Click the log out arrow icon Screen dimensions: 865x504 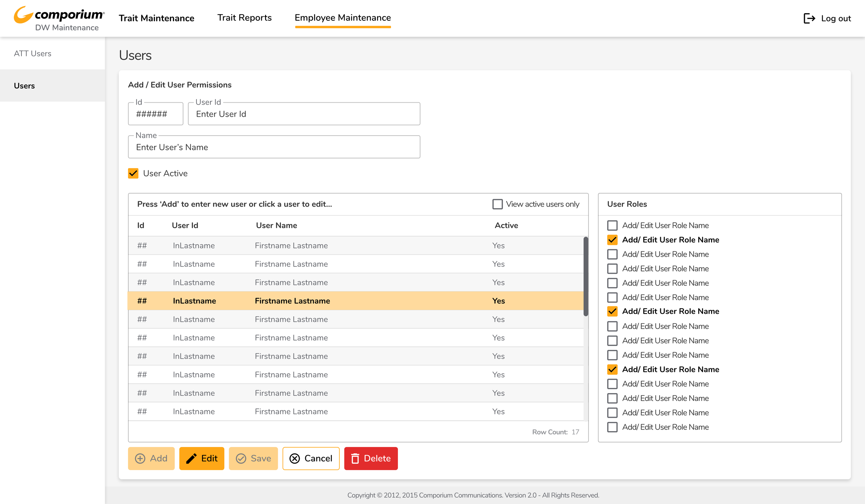coord(809,18)
